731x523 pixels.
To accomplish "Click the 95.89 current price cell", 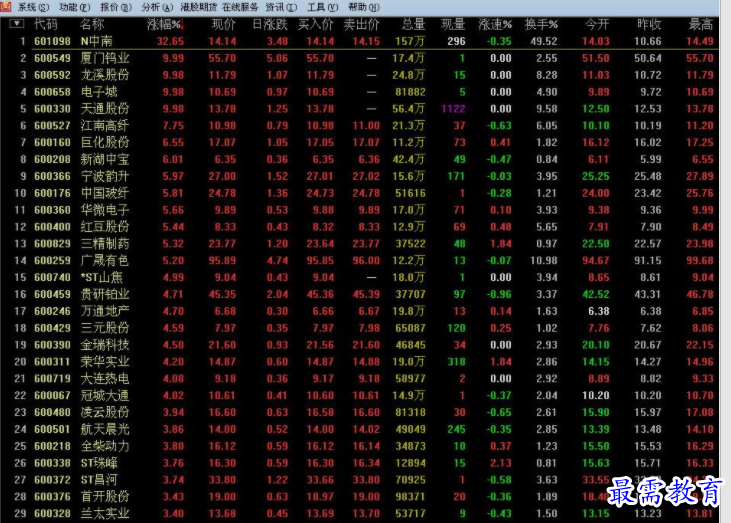I will 222,261.
